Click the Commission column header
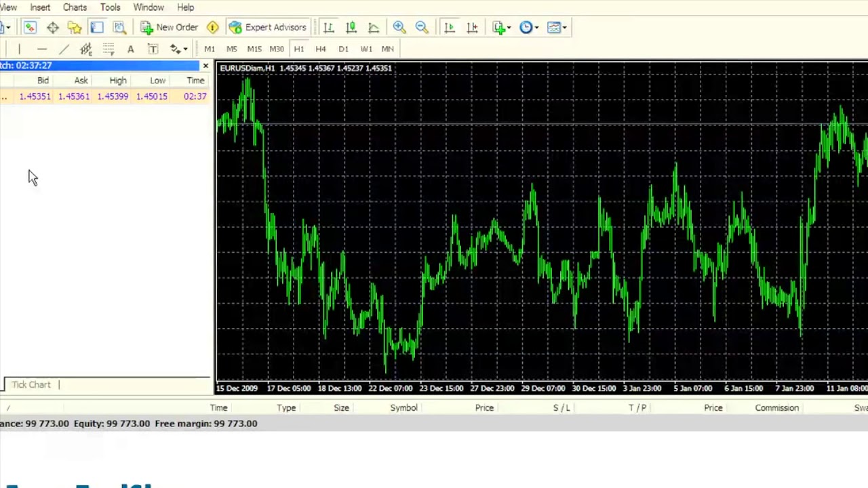The image size is (868, 488). coord(776,408)
